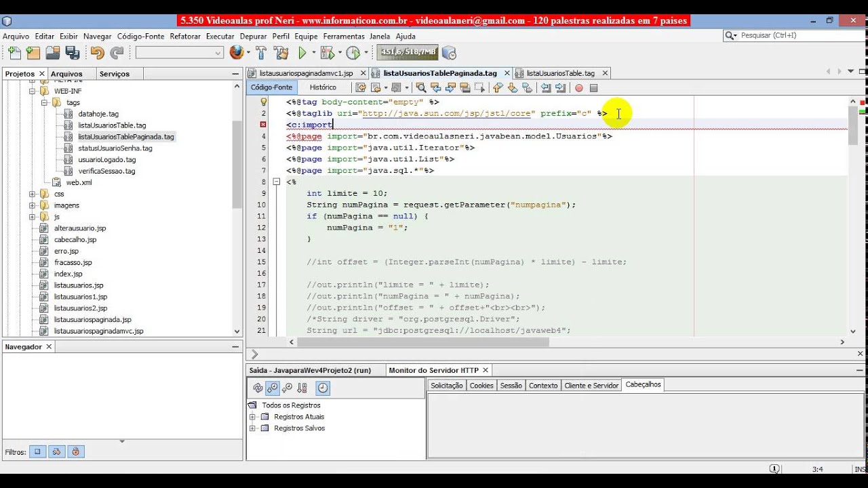
Task: Run the project with green play icon
Action: [302, 53]
